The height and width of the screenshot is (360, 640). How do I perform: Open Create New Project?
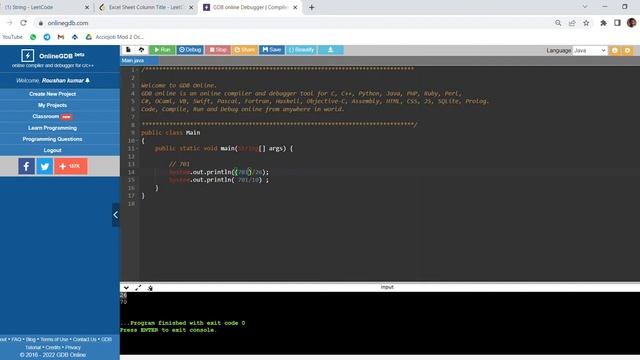pos(52,94)
